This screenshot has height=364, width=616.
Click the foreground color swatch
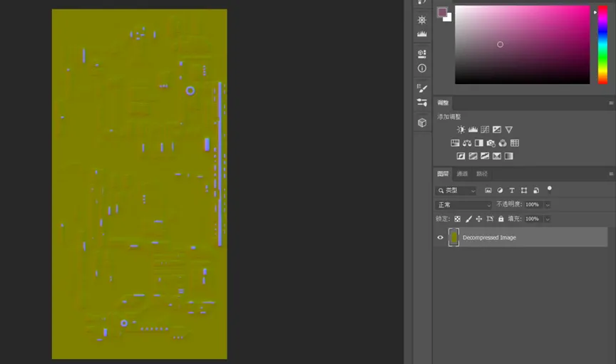442,12
